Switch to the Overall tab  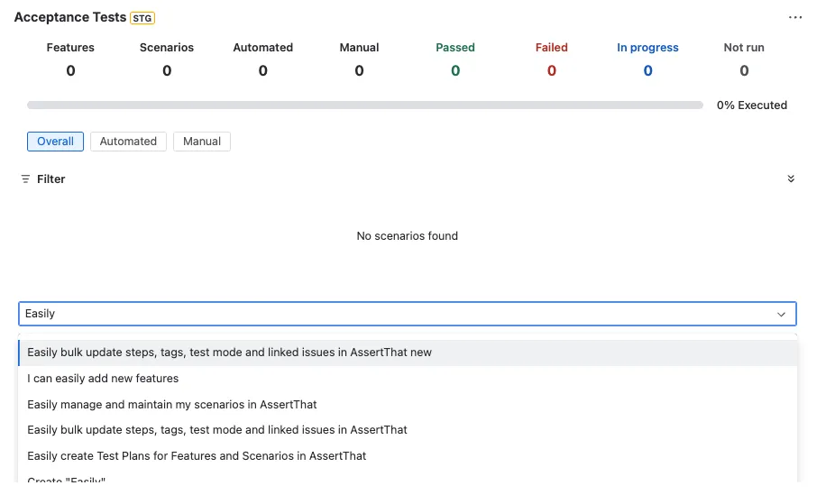tap(55, 142)
